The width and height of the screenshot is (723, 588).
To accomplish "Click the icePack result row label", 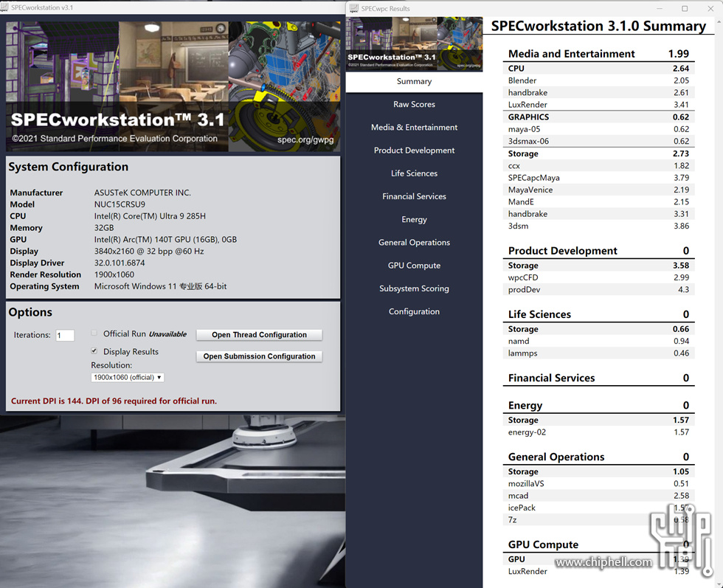I will click(522, 508).
